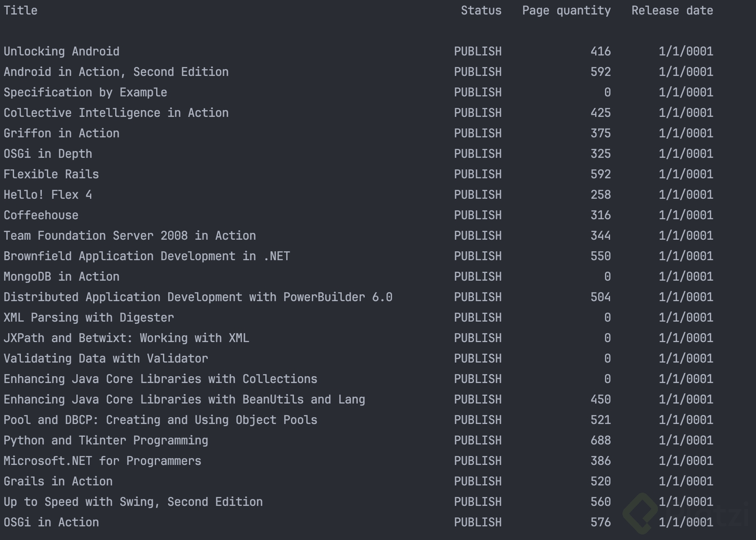Click the Coffeehouse book title
The image size is (756, 540).
click(x=41, y=215)
